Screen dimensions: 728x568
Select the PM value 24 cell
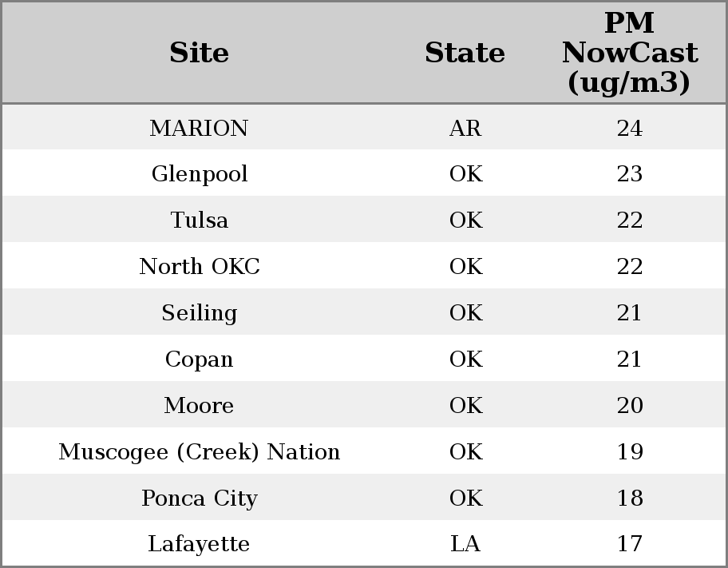tap(629, 128)
